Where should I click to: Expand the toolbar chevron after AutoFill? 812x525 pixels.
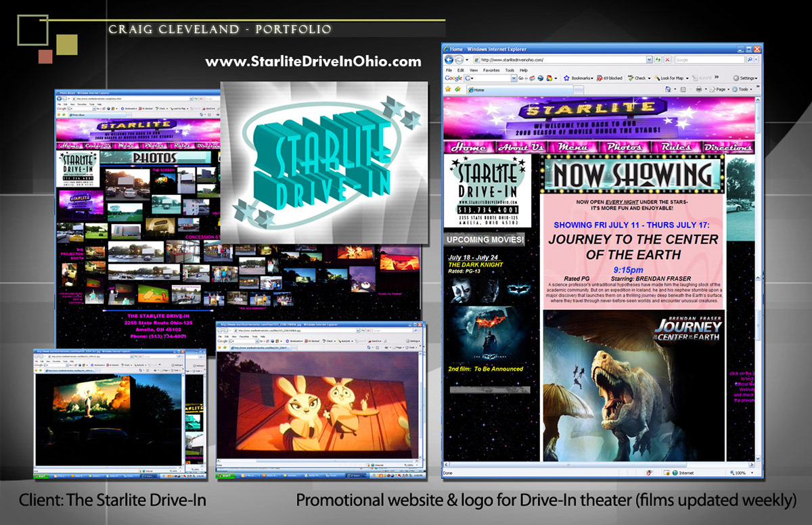point(717,76)
